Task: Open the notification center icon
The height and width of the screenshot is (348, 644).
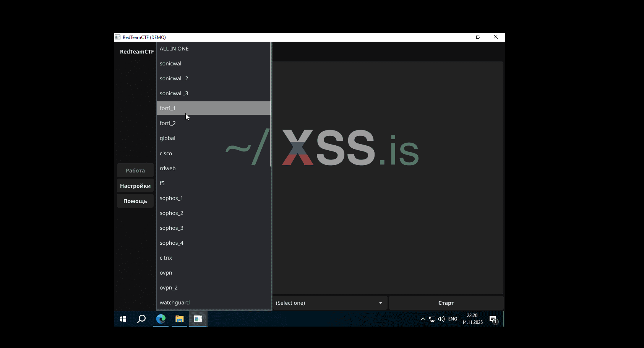Action: (493, 319)
